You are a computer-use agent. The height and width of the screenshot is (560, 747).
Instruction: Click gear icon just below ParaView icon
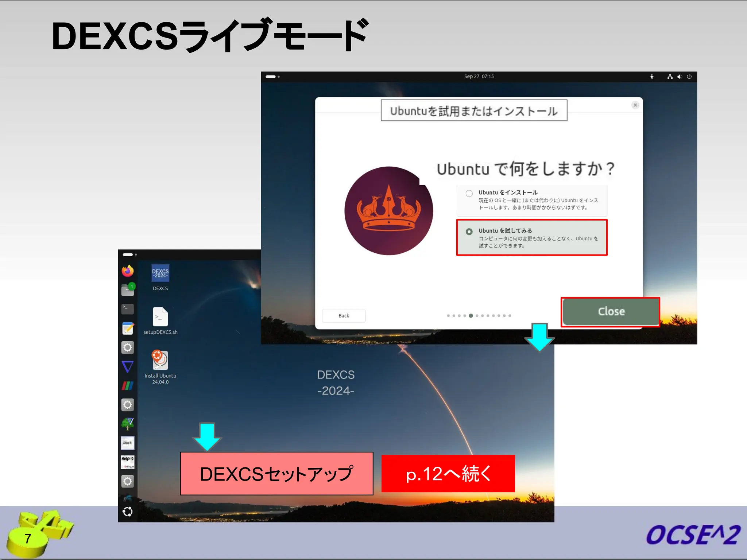pos(128,405)
